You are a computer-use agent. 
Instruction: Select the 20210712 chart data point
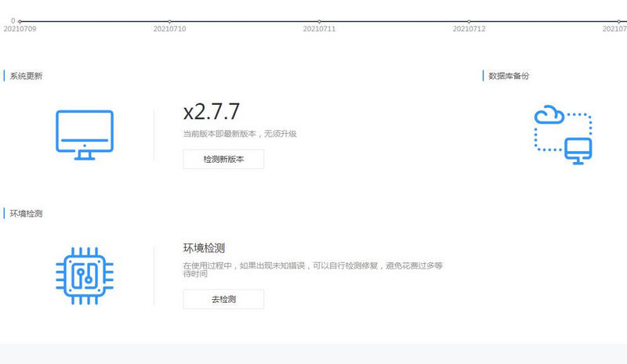[x=469, y=21]
